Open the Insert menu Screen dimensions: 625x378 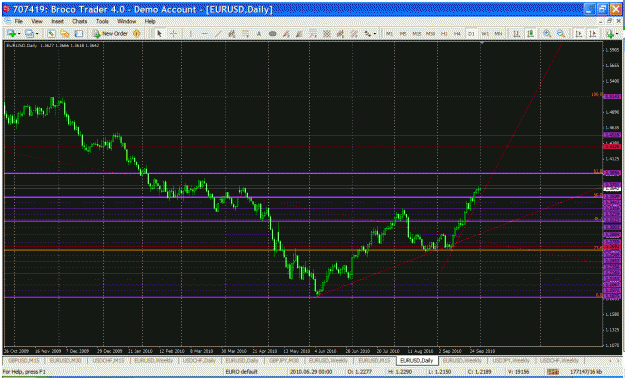(x=57, y=21)
